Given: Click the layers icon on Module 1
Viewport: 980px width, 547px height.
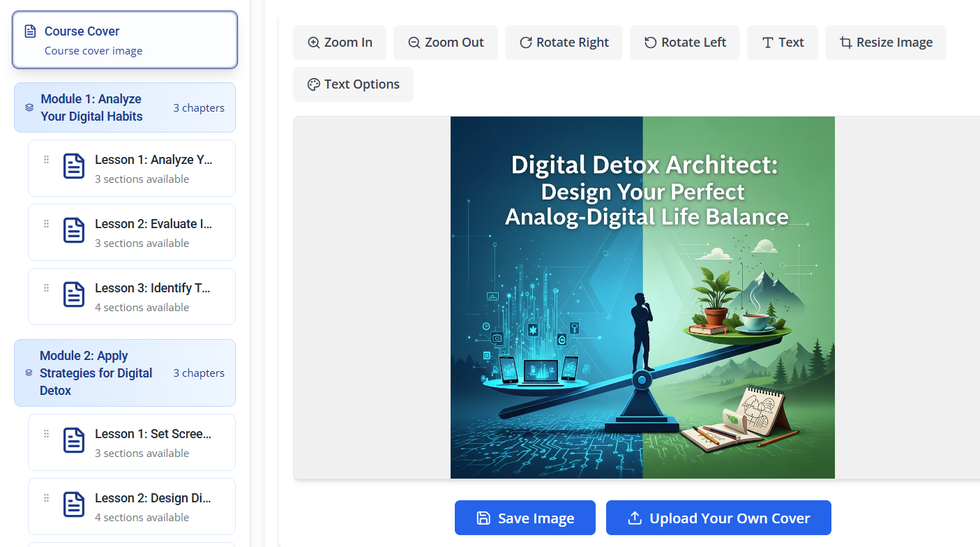Looking at the screenshot, I should click(29, 107).
